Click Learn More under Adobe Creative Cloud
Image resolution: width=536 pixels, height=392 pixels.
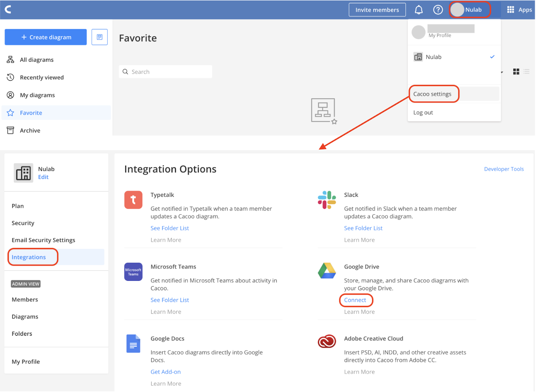[x=359, y=372]
